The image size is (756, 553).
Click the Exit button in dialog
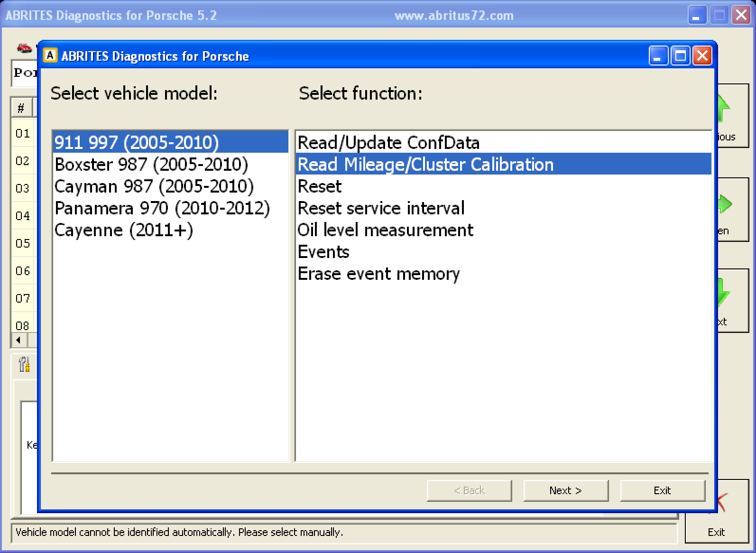tap(663, 490)
